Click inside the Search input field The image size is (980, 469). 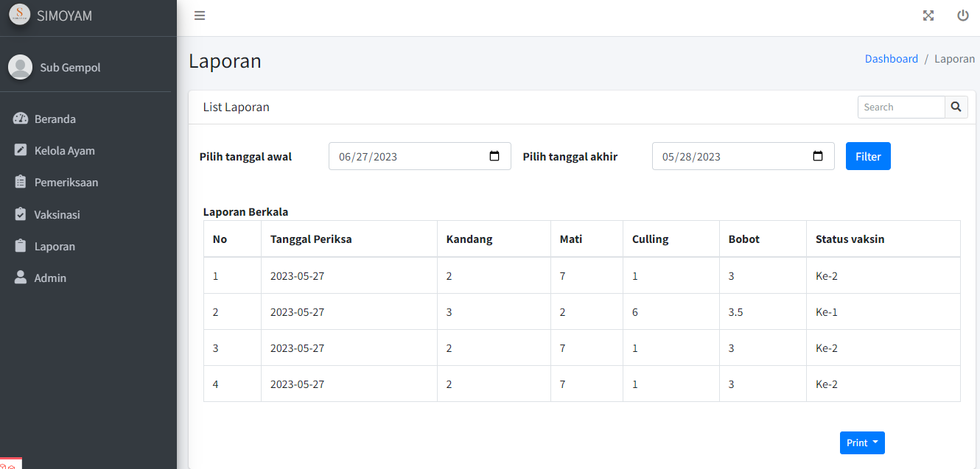click(x=899, y=107)
